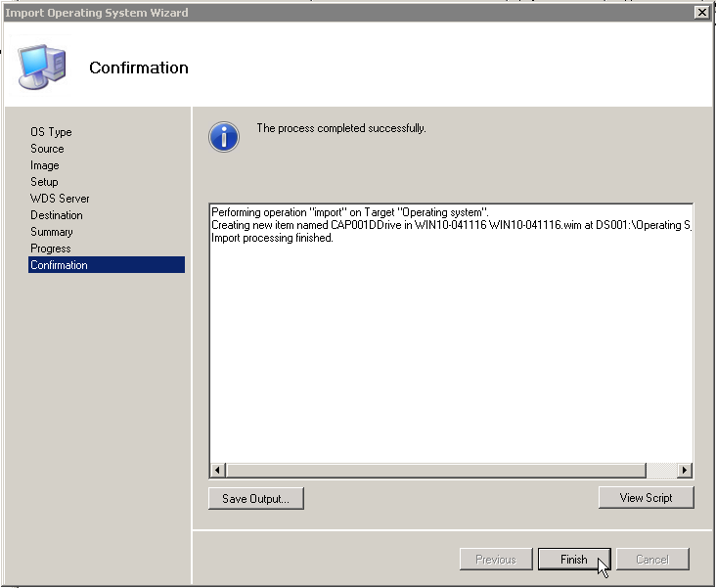Go to the Source step
Viewport: 716px width, 588px height.
coord(47,149)
